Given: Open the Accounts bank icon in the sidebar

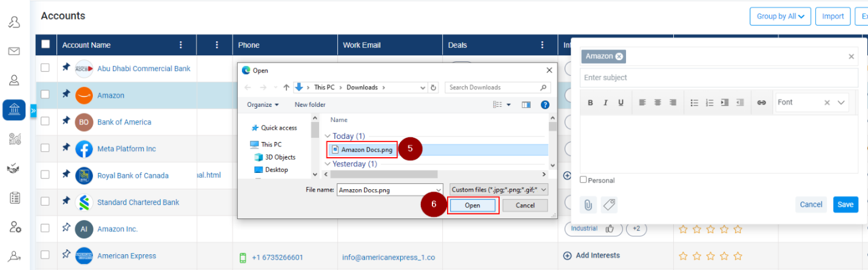Looking at the screenshot, I should (x=14, y=109).
